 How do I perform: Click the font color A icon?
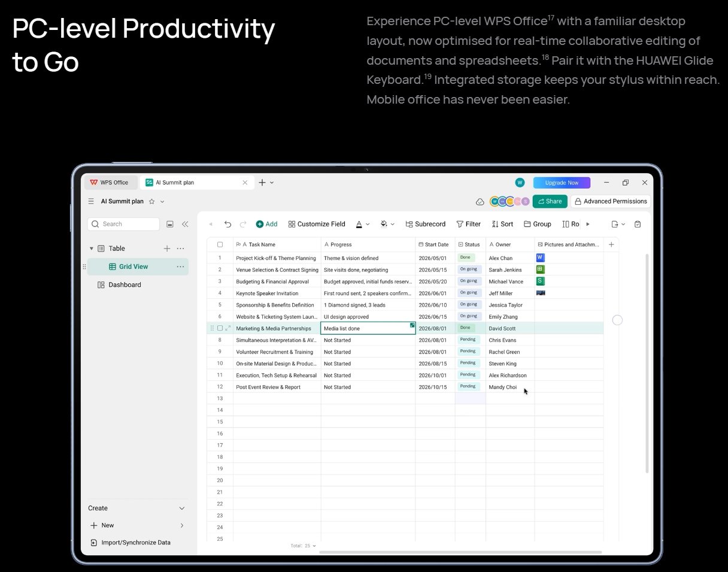point(359,224)
